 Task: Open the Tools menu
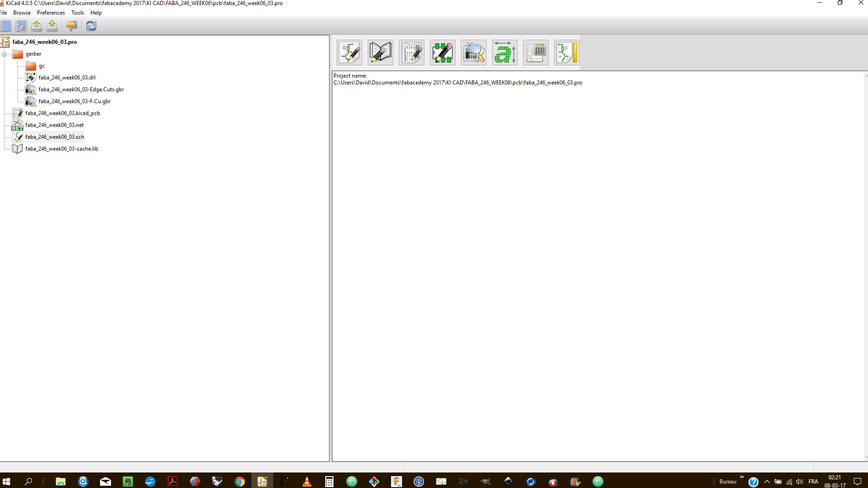78,13
